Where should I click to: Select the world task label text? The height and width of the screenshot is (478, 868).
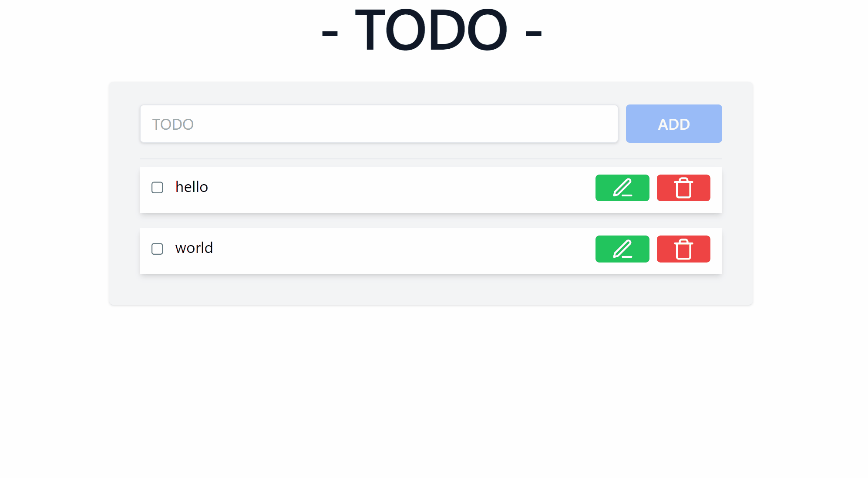click(193, 248)
